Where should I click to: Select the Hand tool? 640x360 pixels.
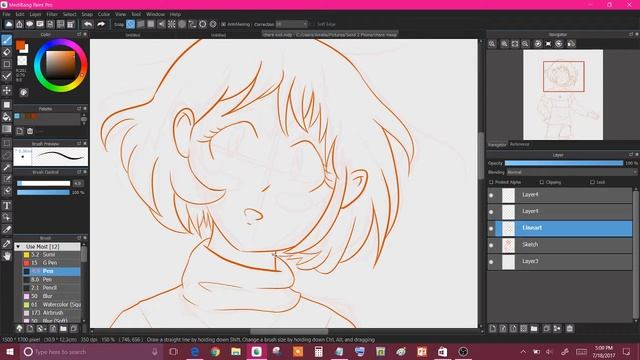[7, 256]
